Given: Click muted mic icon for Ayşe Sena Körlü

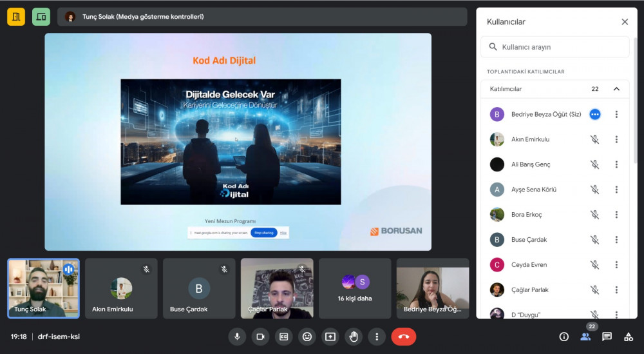Looking at the screenshot, I should tap(594, 190).
